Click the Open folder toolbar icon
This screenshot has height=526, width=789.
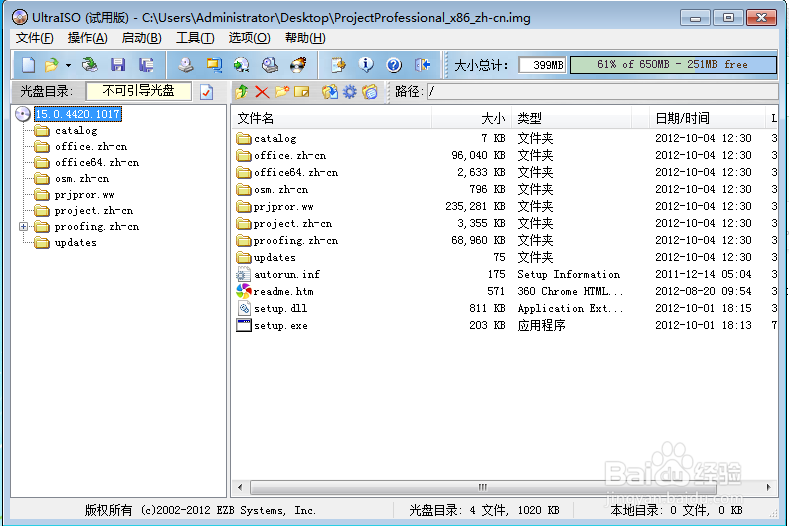click(51, 65)
